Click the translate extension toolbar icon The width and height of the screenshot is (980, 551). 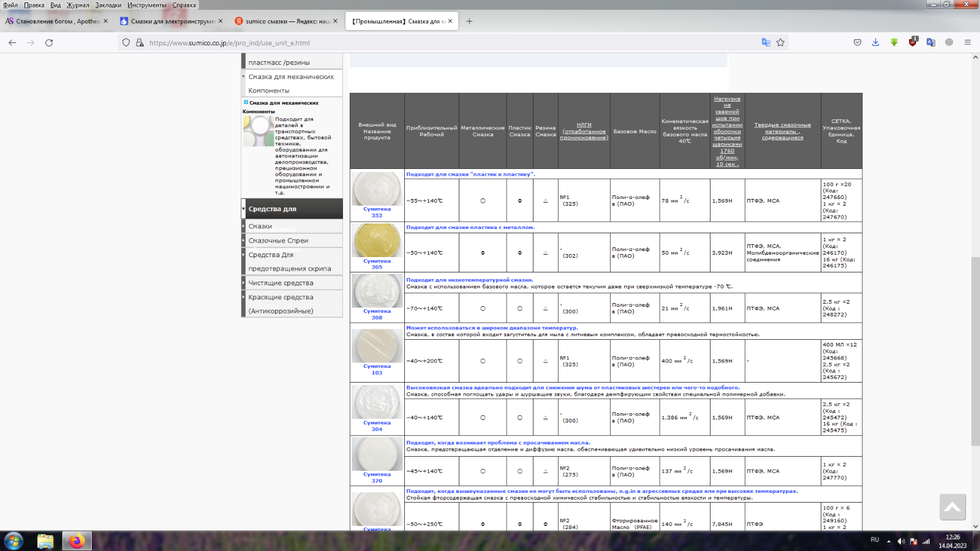pyautogui.click(x=931, y=42)
